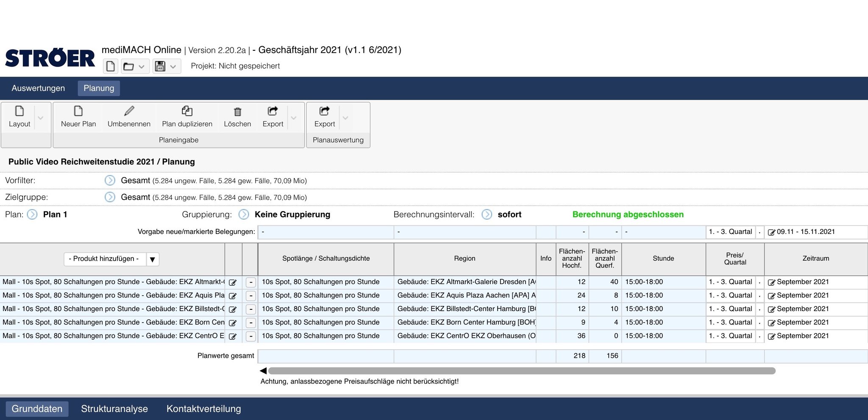Viewport: 868px width, 420px height.
Task: Click the open folder icon
Action: [x=128, y=67]
